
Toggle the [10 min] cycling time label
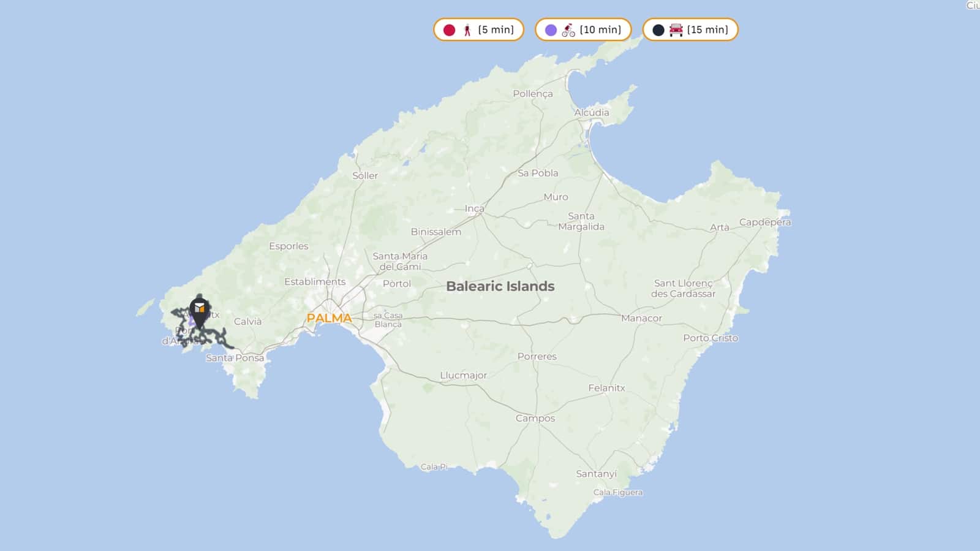point(600,30)
